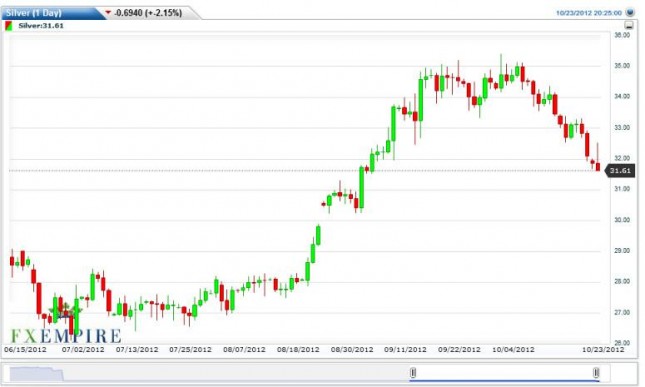This screenshot has height=387, width=645.
Task: Click the 34.00 price axis label
Action: [x=622, y=96]
